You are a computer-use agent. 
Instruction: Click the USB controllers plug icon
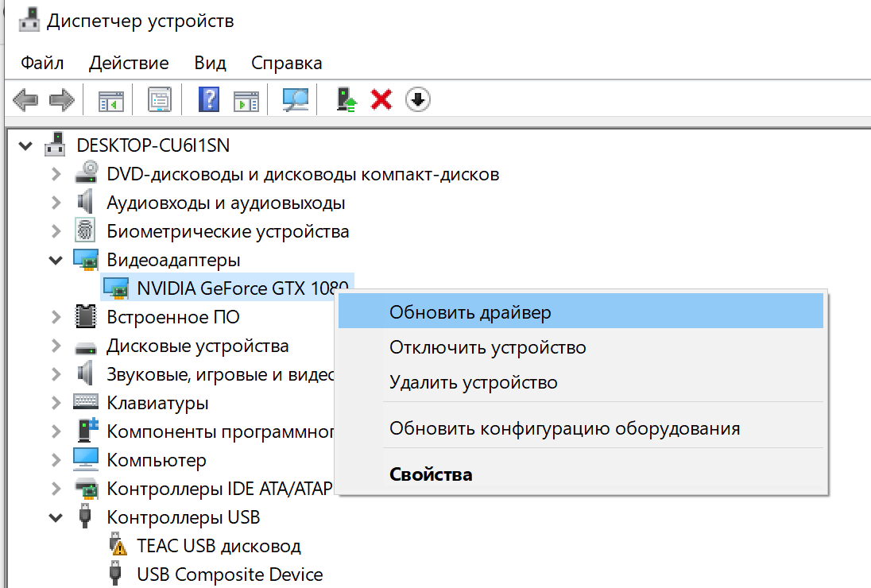point(85,516)
